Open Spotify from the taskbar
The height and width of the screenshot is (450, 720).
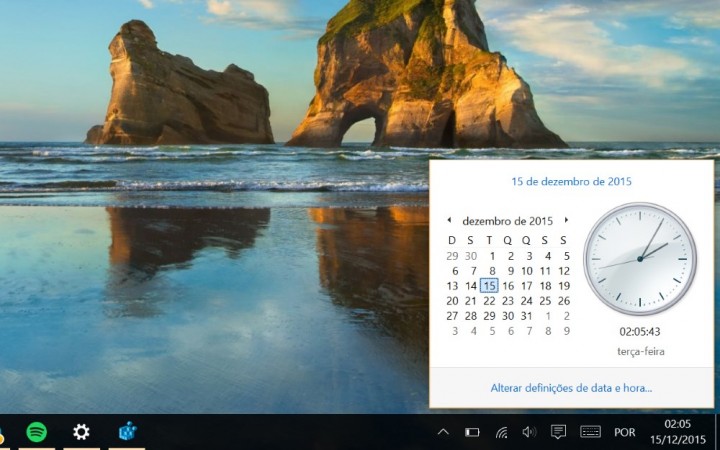[x=37, y=432]
